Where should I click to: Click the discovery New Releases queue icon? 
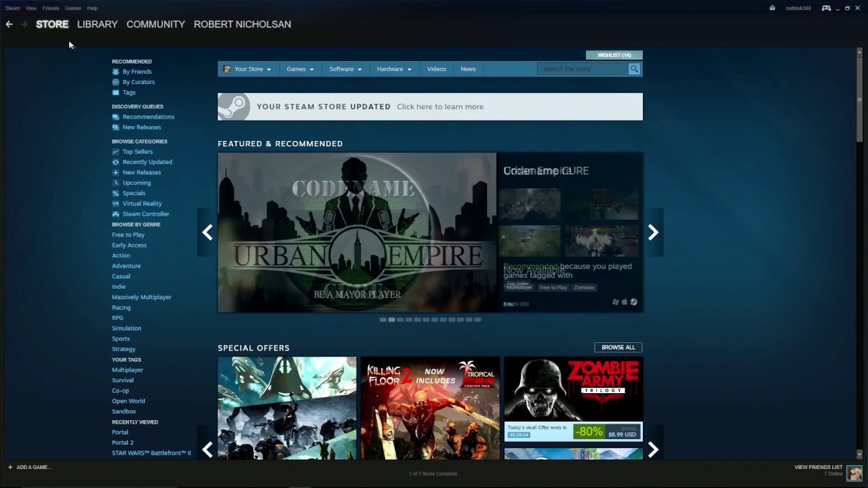tap(115, 127)
